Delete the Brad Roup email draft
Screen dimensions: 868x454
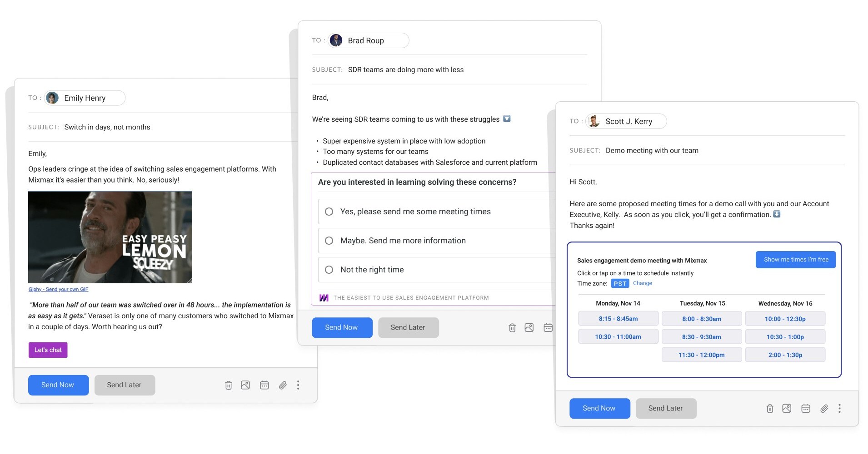point(512,328)
